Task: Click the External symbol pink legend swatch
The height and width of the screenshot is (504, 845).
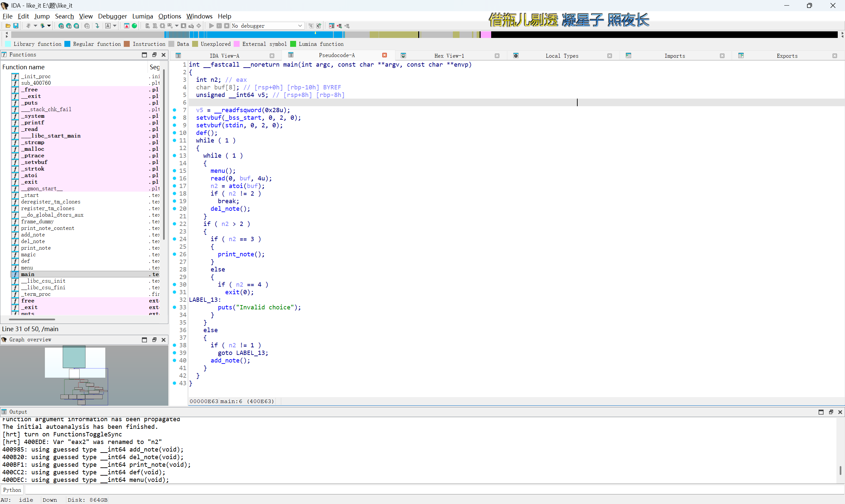Action: click(x=236, y=44)
